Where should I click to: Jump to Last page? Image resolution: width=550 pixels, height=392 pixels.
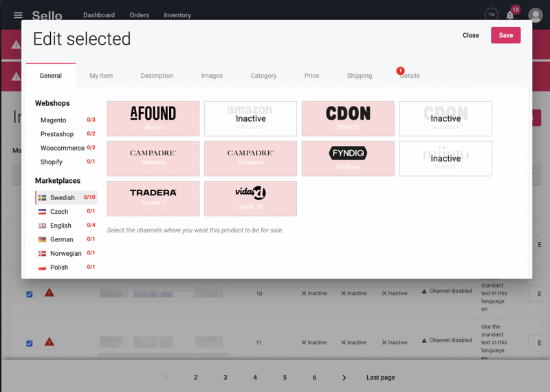(x=381, y=378)
